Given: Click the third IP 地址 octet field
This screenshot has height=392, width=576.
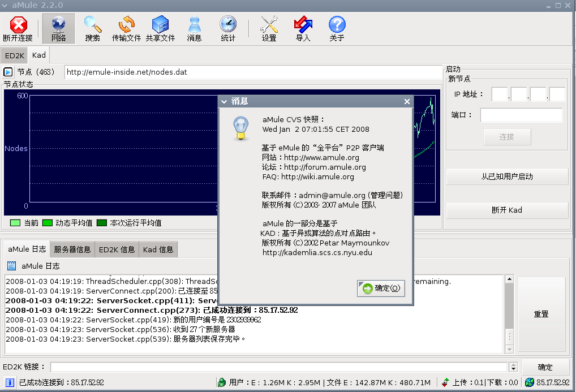Looking at the screenshot, I should [538, 94].
